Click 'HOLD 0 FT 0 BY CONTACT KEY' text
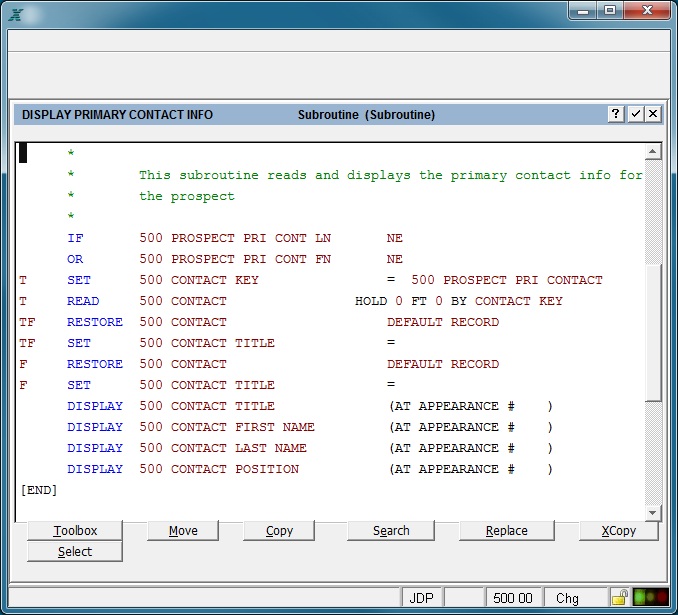678x615 pixels. 459,301
